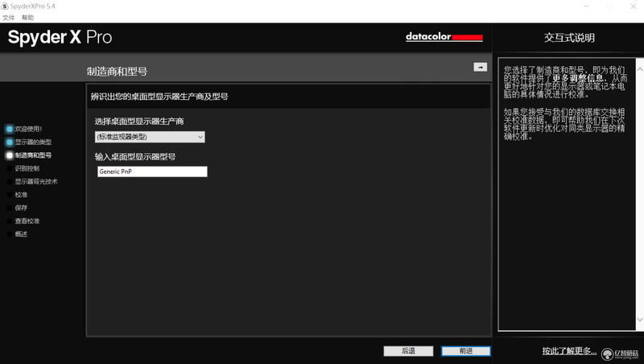Select the 显示器的类型 step in sidebar
The width and height of the screenshot is (644, 364).
coord(29,143)
